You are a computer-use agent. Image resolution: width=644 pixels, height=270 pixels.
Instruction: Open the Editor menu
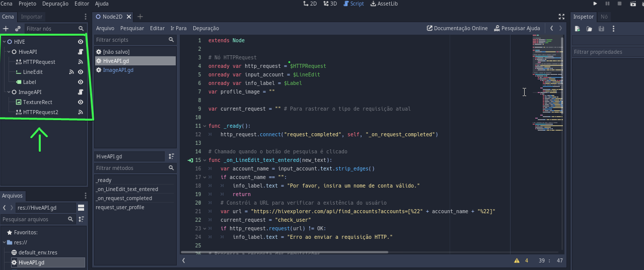[82, 4]
